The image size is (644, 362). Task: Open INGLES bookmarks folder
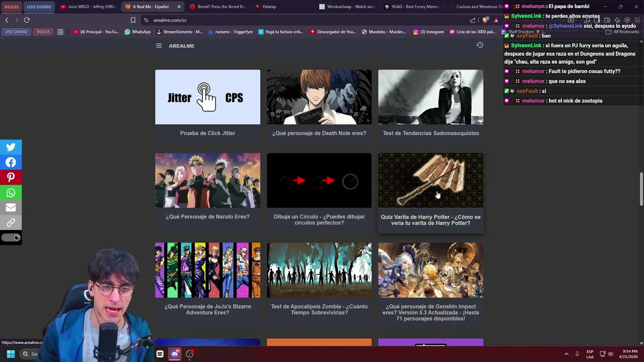[x=43, y=32]
